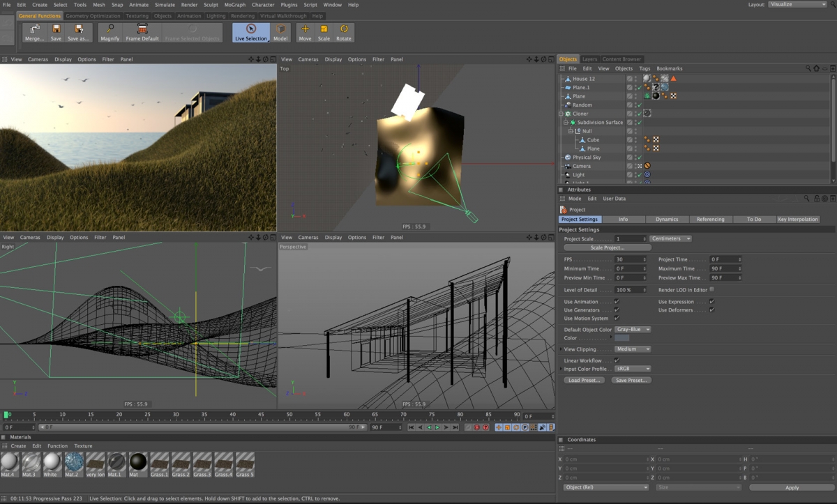Collapse the Subdivision Surface tree item
837x504 pixels.
566,123
